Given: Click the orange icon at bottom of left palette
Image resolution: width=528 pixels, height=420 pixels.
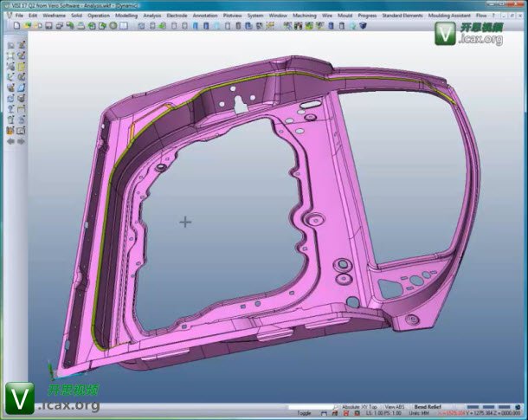Looking at the screenshot, I should tap(10, 130).
